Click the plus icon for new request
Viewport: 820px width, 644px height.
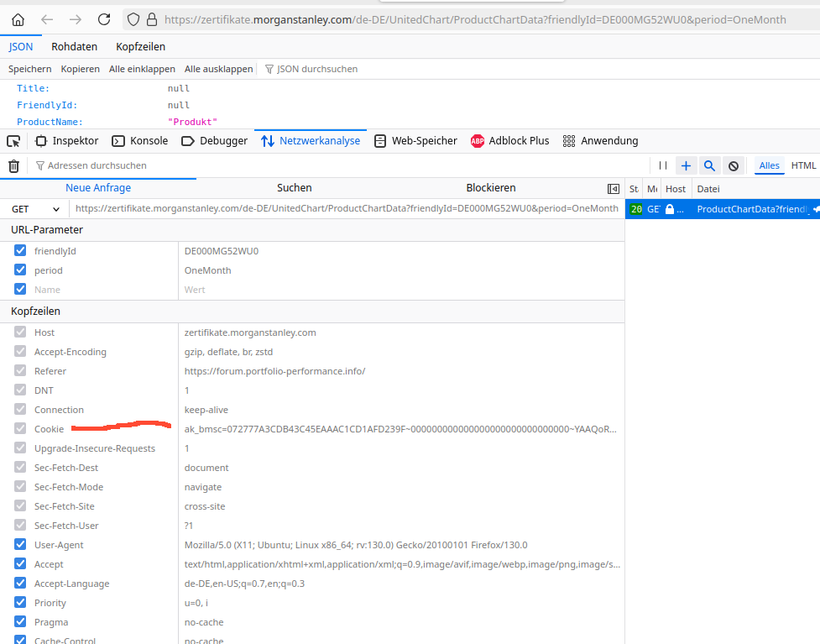(x=686, y=166)
